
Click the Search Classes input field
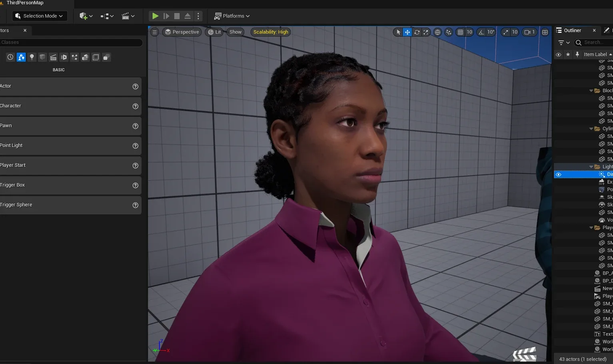coord(70,42)
